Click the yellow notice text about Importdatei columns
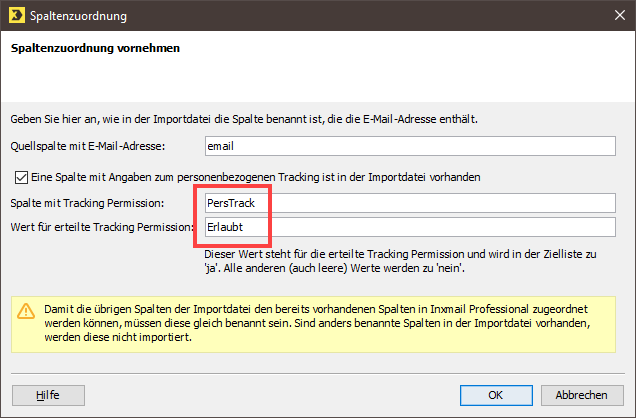Viewport: 636px width, 418px height. point(317,323)
